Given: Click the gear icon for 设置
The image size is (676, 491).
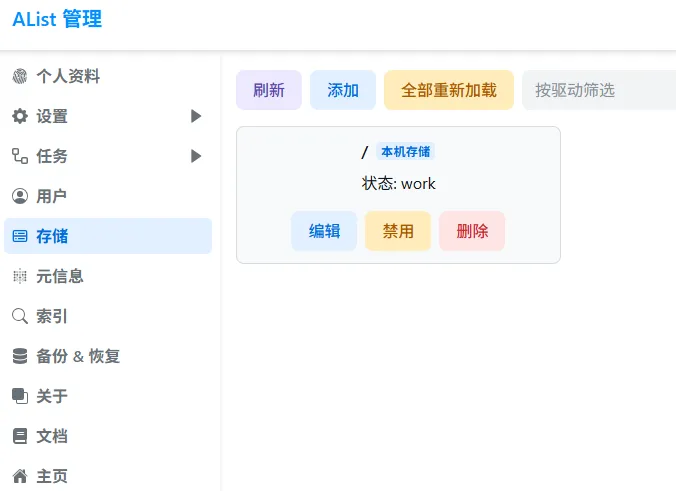Looking at the screenshot, I should (20, 116).
